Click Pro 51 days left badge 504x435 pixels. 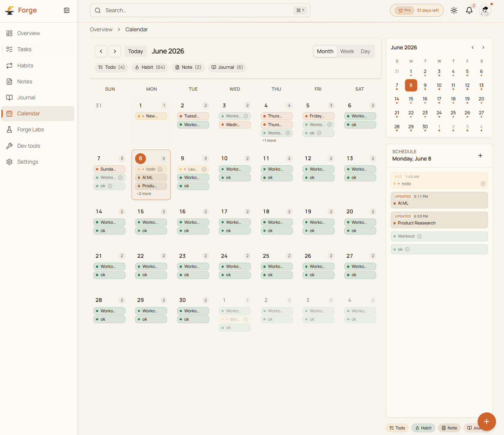pos(417,10)
